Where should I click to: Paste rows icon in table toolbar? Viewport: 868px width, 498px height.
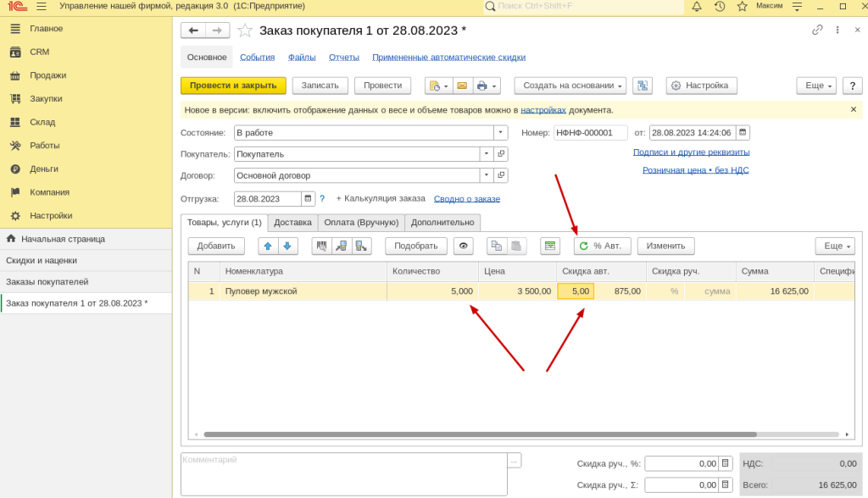click(x=516, y=246)
